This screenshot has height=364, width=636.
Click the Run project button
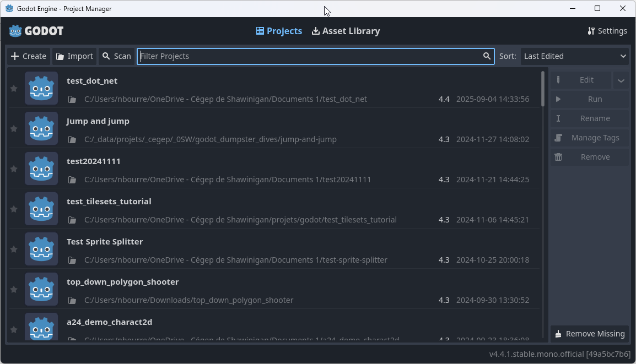click(x=589, y=99)
